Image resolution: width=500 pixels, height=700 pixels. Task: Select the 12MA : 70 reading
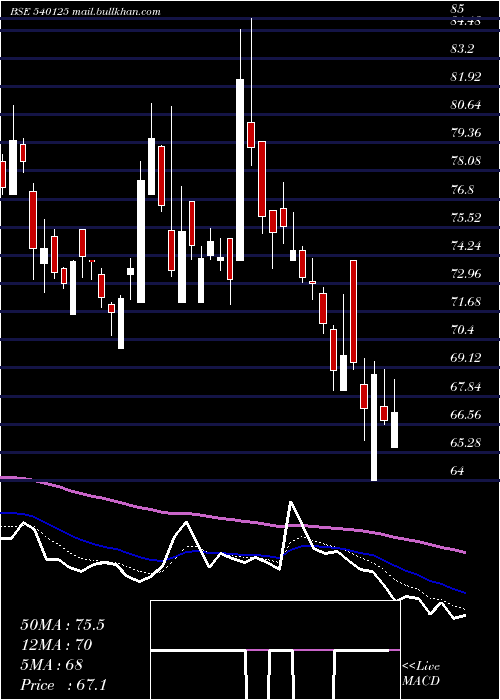tap(56, 645)
